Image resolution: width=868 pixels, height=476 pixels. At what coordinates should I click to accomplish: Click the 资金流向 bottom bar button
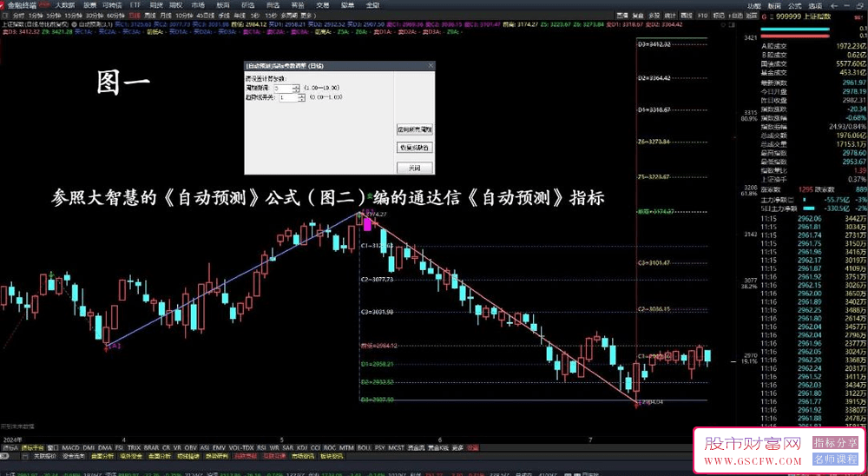73,457
